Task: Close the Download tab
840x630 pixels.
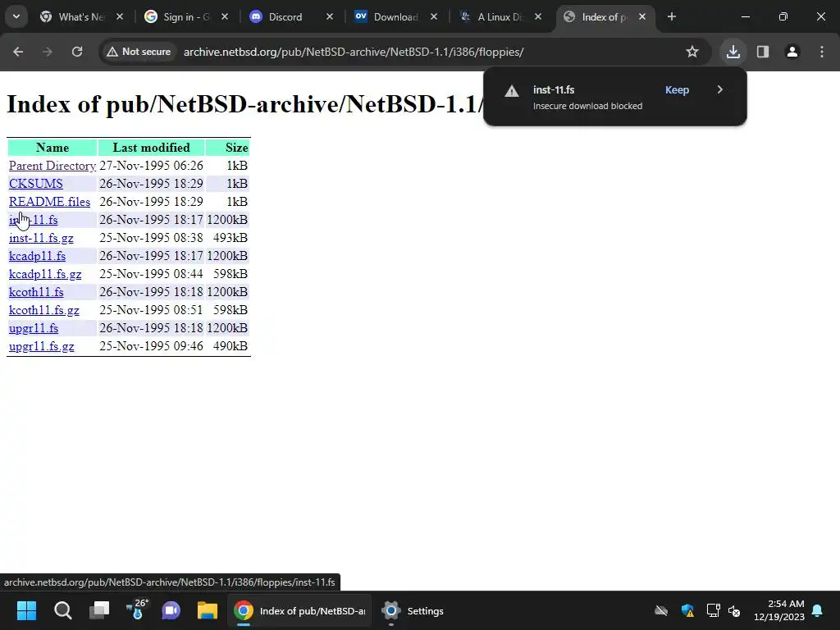Action: point(434,16)
